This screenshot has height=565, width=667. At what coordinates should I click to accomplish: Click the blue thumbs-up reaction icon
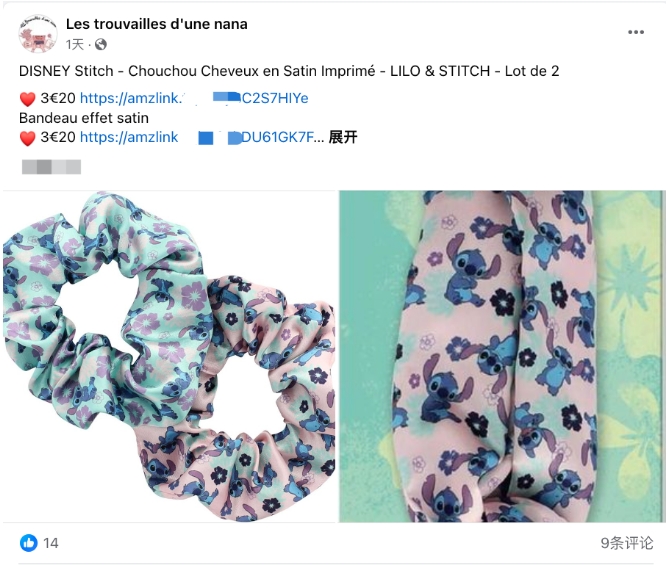[29, 543]
